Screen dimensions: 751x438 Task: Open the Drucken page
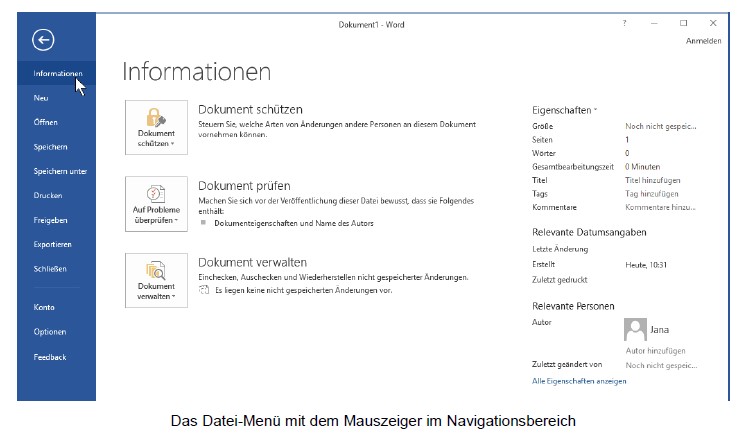[x=57, y=196]
